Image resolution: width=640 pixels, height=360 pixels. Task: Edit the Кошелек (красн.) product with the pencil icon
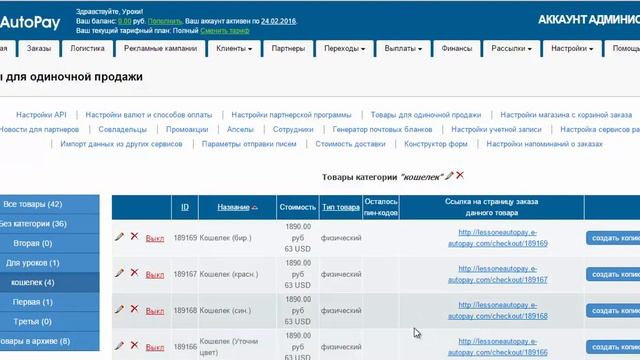[x=119, y=273]
